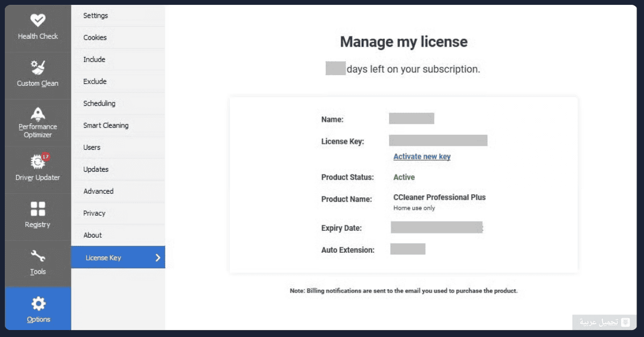Screen dimensions: 644x337
Task: Switch to Scheduling options
Action: click(99, 104)
